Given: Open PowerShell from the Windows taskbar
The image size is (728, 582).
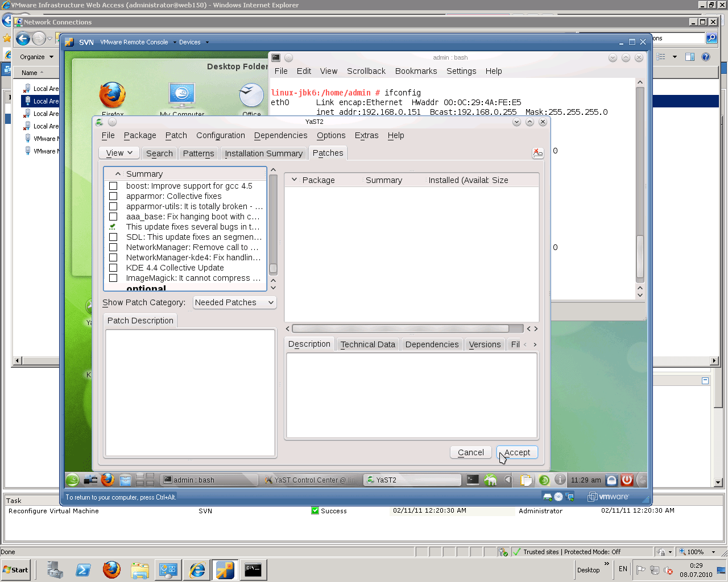Looking at the screenshot, I should coord(83,569).
